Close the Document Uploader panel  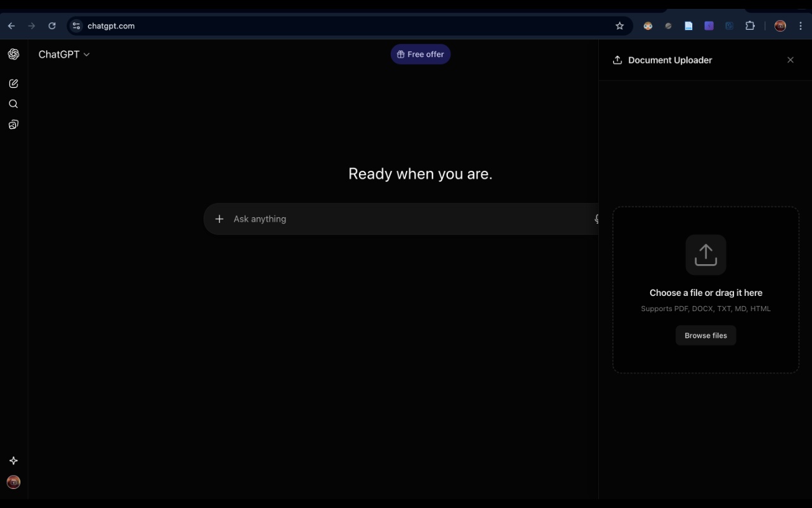(x=790, y=60)
